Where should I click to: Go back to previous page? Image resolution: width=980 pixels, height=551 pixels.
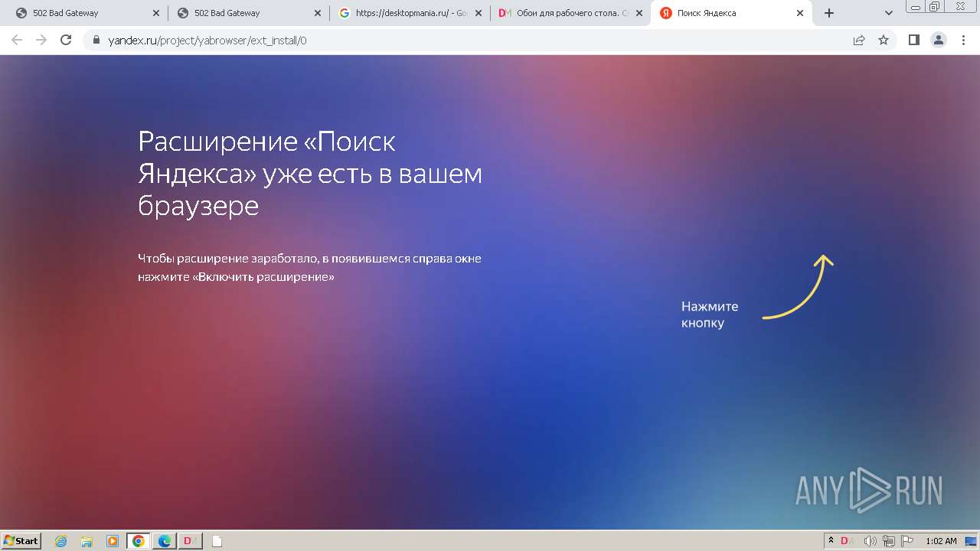(x=16, y=40)
